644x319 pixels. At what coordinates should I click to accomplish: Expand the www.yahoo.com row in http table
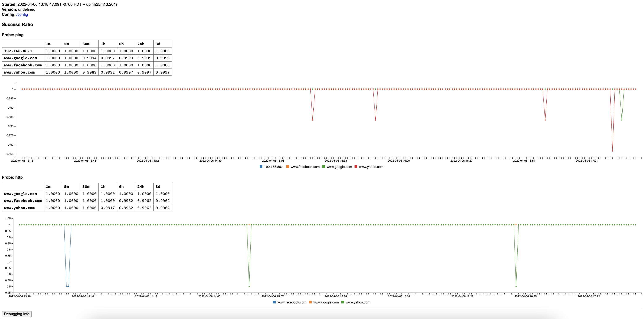tap(19, 208)
